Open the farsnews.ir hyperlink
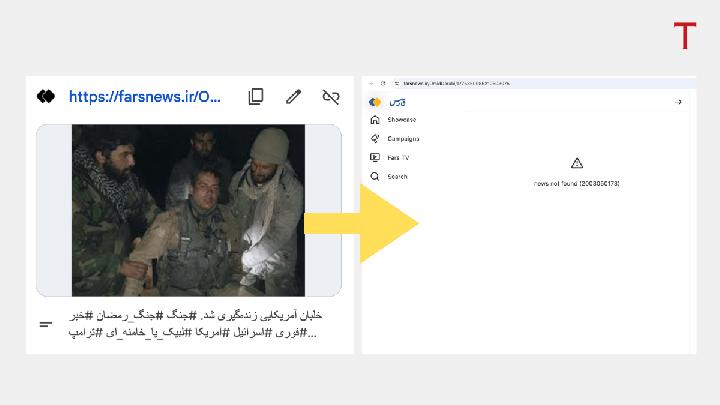 (145, 97)
